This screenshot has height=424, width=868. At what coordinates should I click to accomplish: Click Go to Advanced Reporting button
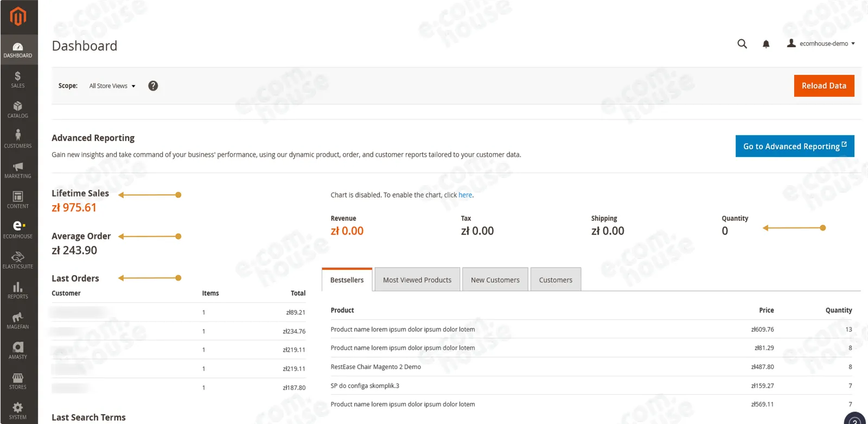[795, 146]
